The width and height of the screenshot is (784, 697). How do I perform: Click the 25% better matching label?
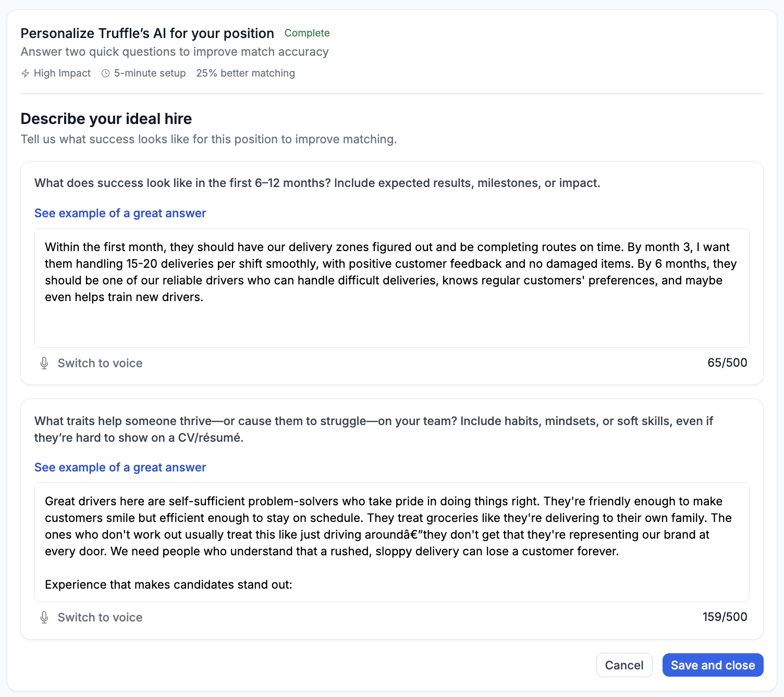pos(246,73)
